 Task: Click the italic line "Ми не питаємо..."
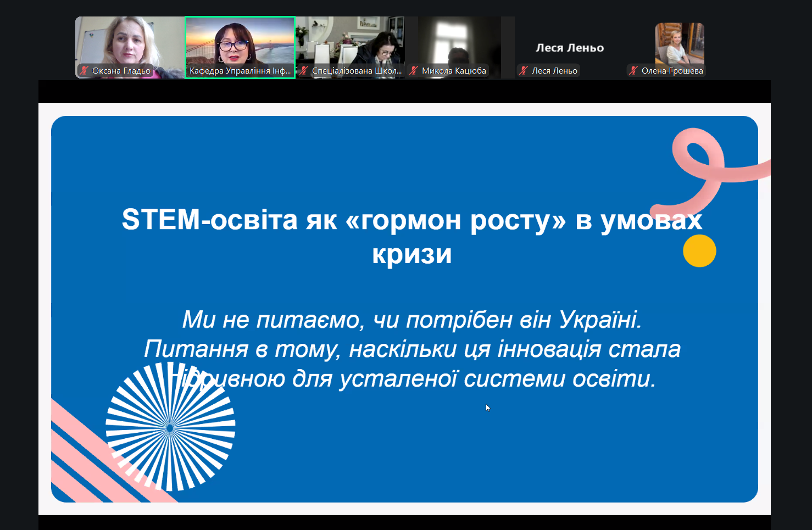point(411,320)
